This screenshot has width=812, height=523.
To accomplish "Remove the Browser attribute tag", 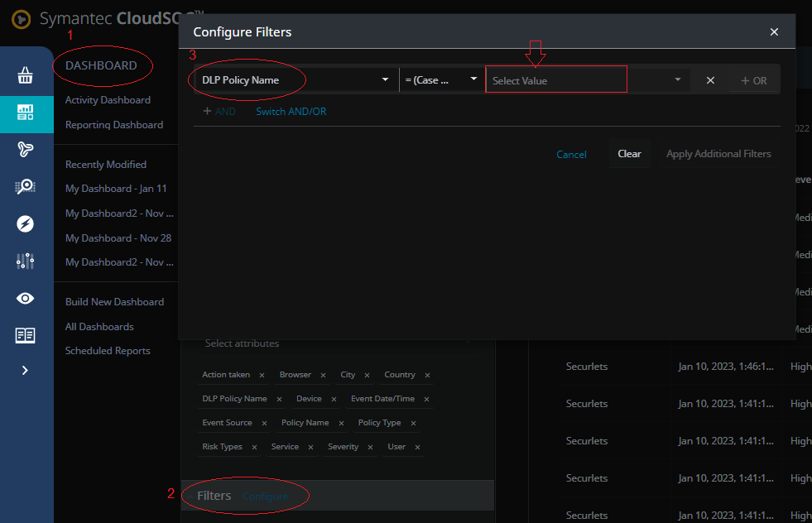I will click(323, 375).
